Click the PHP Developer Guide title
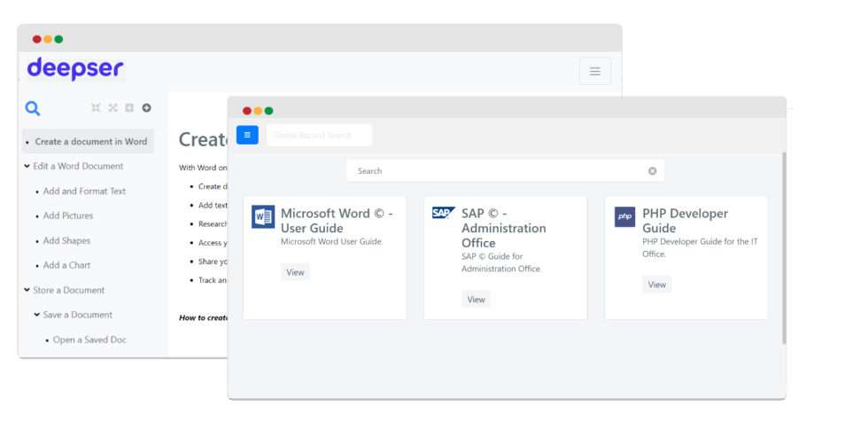Viewport: 868px width, 446px height. 685,221
